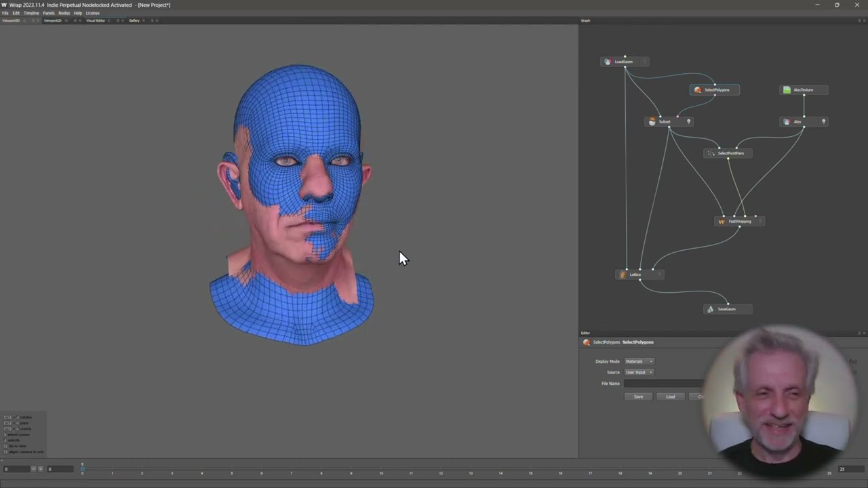Open the File menu
Image resolution: width=868 pixels, height=488 pixels.
[5, 13]
